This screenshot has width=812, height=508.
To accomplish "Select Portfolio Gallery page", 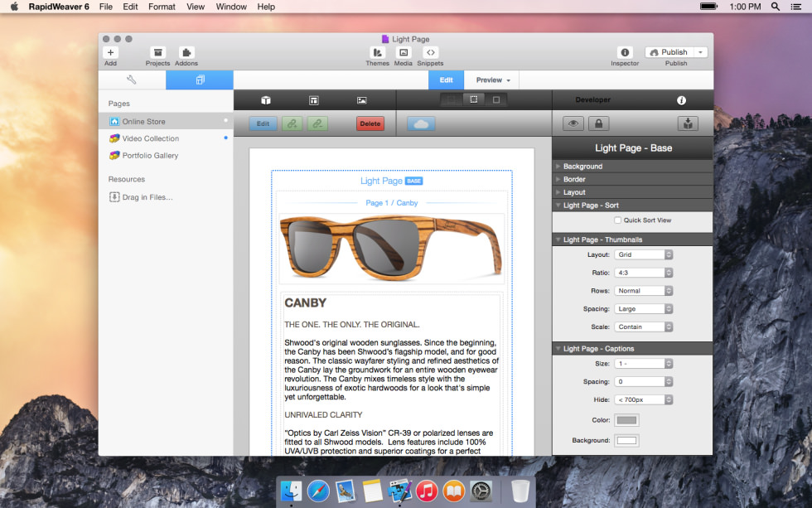I will click(166, 155).
